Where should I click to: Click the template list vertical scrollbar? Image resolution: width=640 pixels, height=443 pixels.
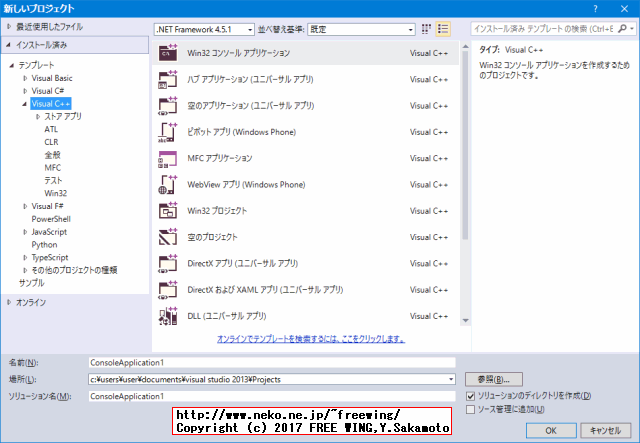pos(465,145)
